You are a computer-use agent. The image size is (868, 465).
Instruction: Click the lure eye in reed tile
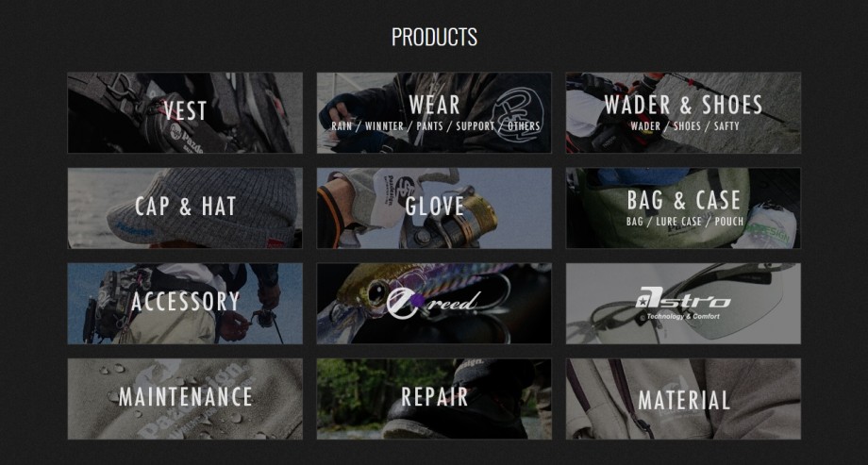click(376, 291)
